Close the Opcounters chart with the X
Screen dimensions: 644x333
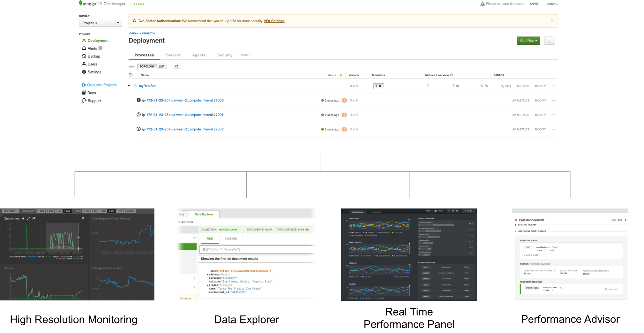pyautogui.click(x=83, y=218)
